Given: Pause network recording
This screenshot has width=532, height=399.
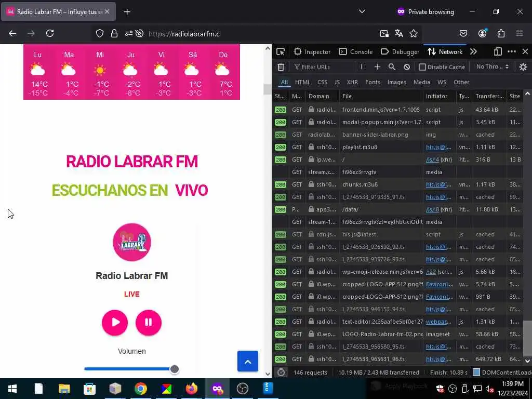Looking at the screenshot, I should tap(363, 67).
